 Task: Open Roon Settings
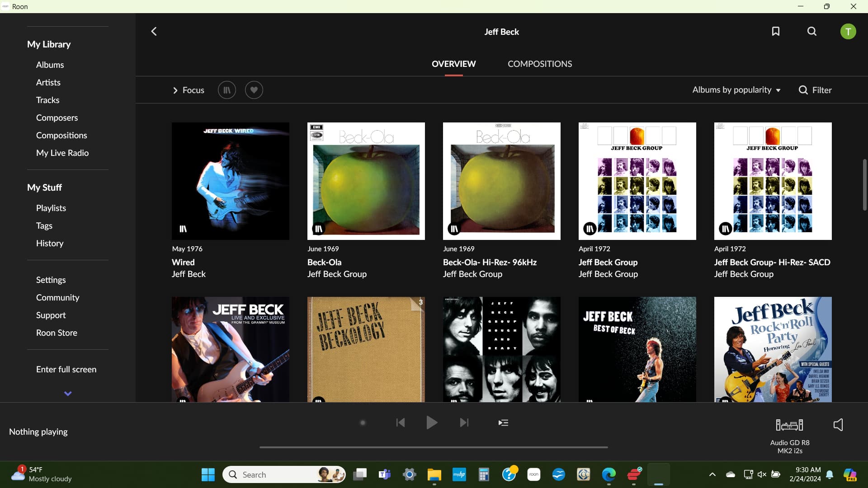[x=51, y=280]
